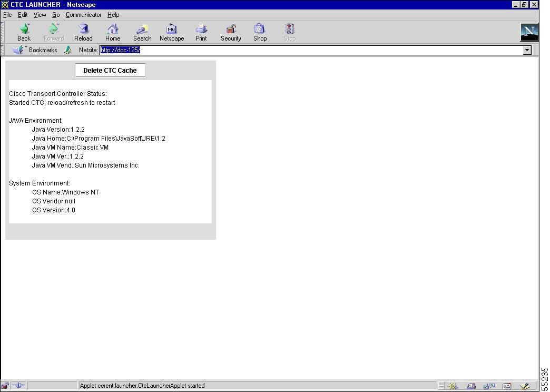
Task: Select 'OS Name:Windows NT' line
Action: pos(66,192)
